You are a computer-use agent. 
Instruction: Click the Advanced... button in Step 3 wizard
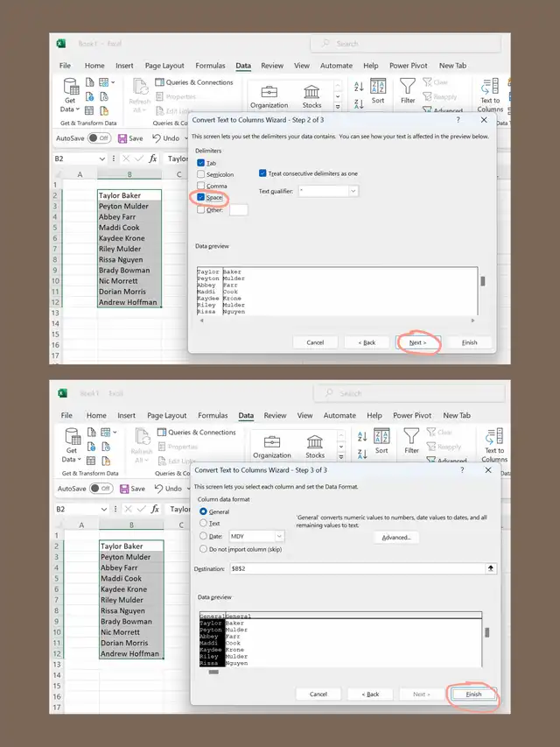pos(395,538)
